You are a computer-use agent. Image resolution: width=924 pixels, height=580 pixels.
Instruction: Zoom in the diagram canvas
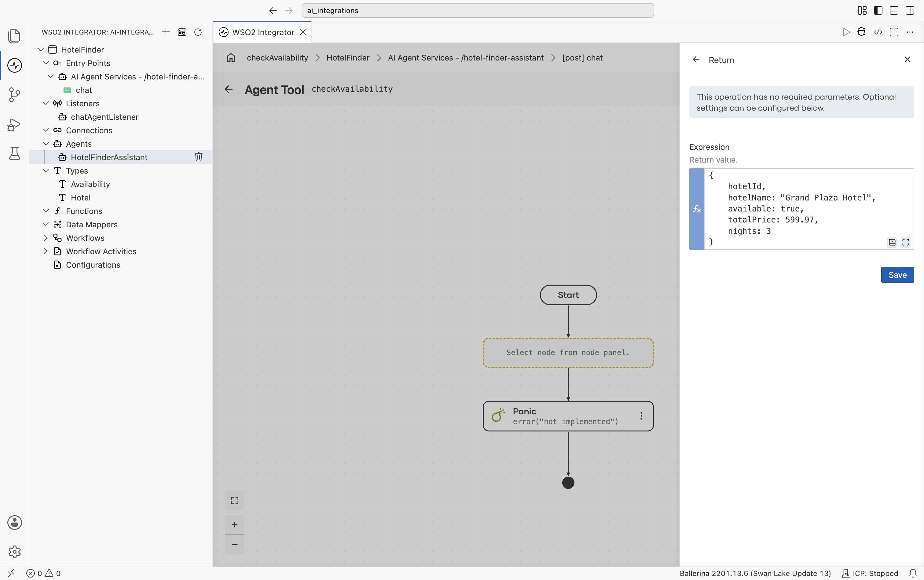click(x=234, y=525)
